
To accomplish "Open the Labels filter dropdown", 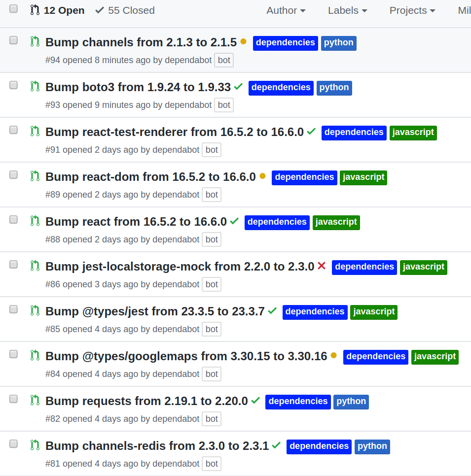I will click(x=348, y=11).
